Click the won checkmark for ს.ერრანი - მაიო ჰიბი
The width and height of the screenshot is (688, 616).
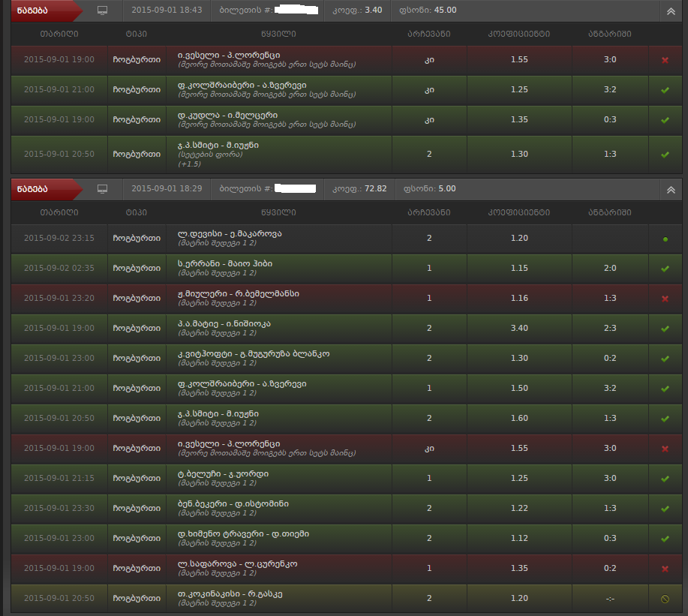coord(665,269)
